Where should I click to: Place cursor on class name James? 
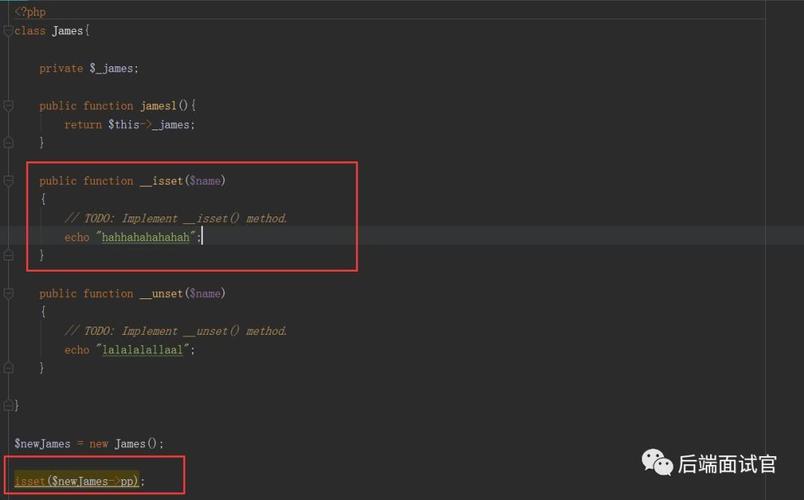point(67,31)
